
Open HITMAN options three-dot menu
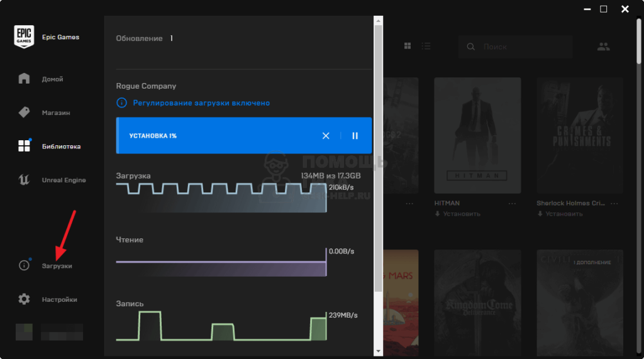pyautogui.click(x=512, y=204)
